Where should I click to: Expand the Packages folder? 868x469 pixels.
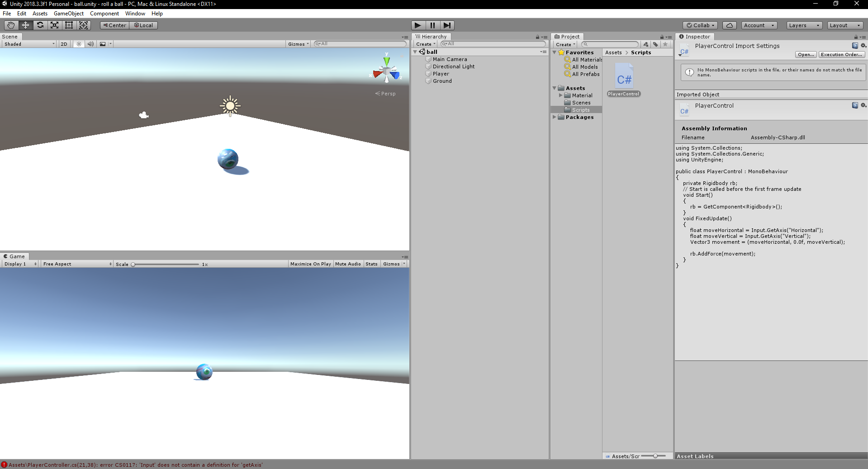[x=555, y=117]
